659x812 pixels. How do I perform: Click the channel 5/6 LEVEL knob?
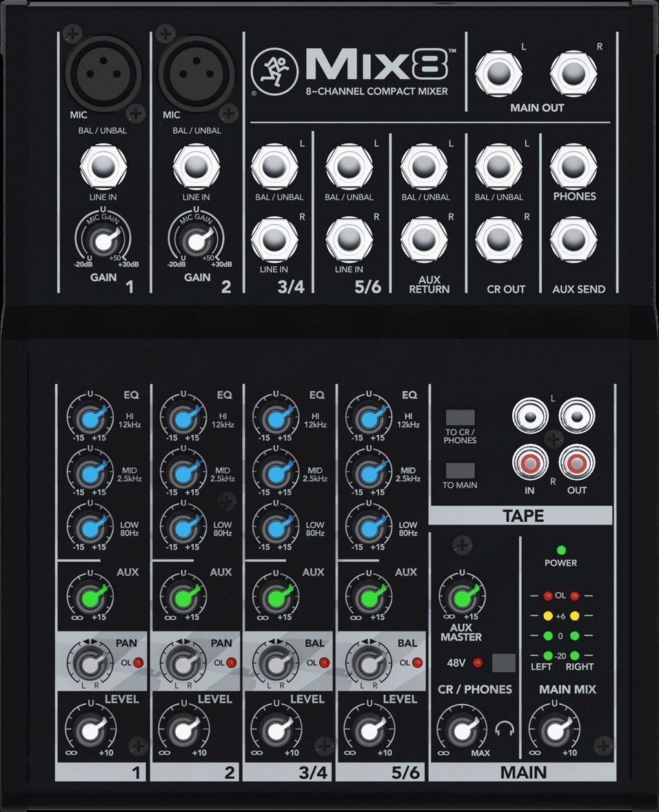point(369,731)
